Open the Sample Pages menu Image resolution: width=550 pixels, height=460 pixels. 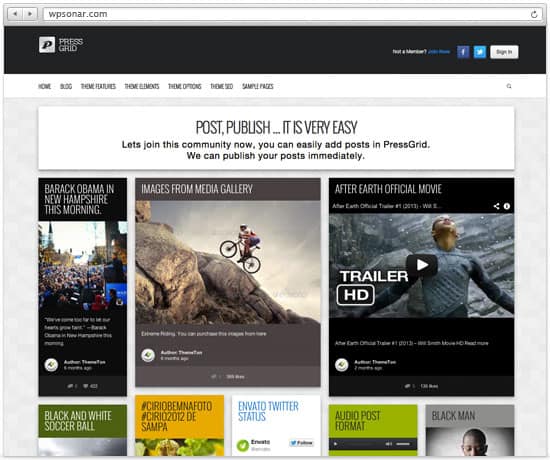258,86
